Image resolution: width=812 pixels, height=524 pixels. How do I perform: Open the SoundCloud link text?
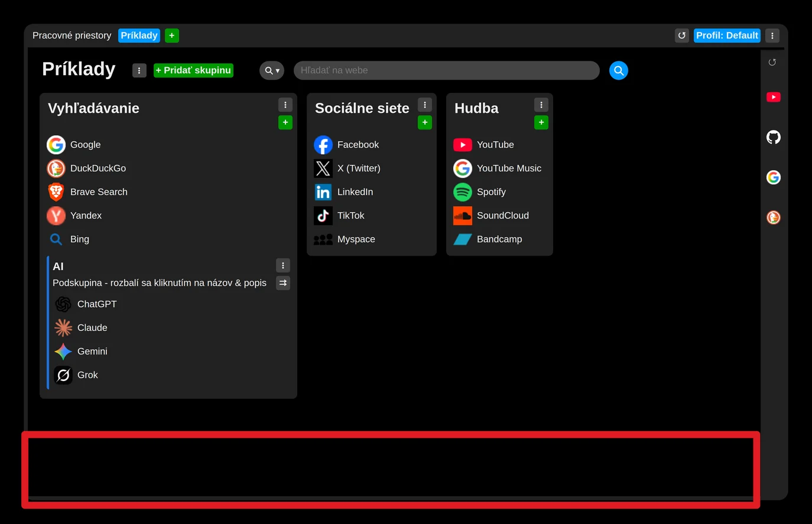[503, 216]
